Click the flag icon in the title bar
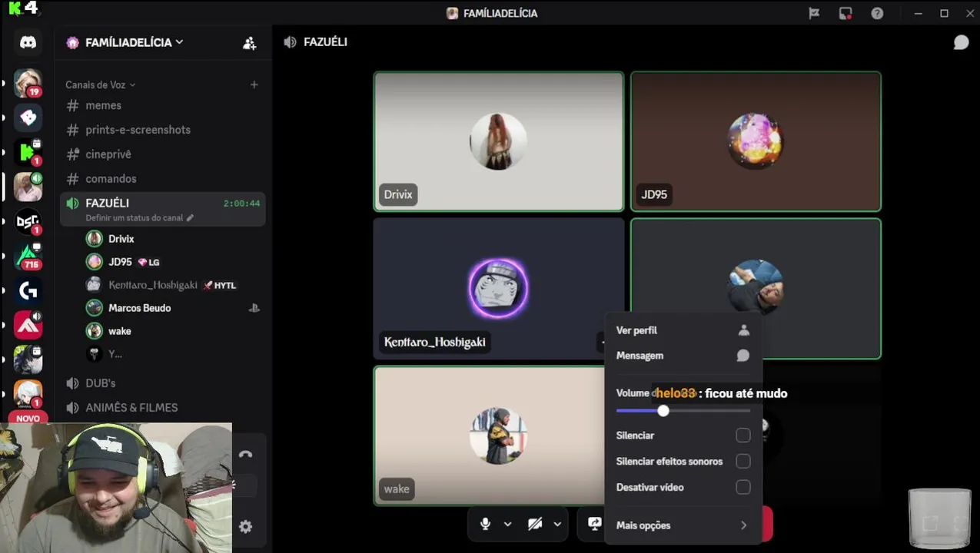 [x=814, y=13]
